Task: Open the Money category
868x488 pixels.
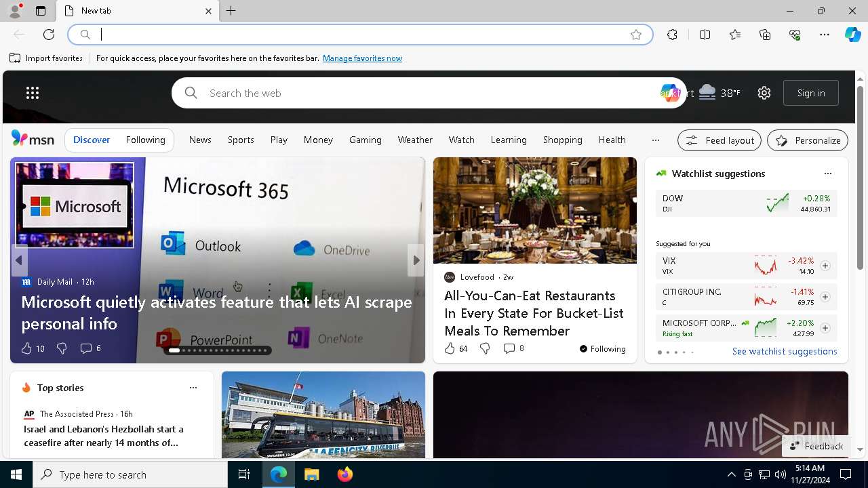Action: tap(318, 140)
